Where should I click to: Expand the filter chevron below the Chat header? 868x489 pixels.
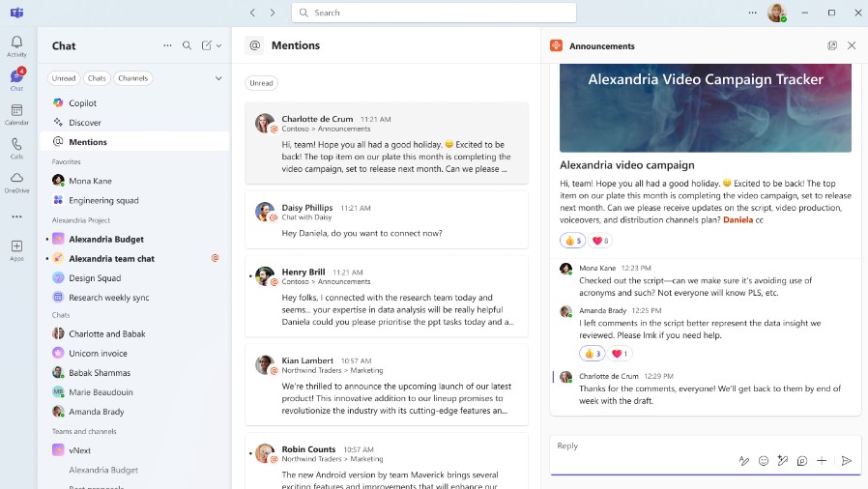[218, 78]
